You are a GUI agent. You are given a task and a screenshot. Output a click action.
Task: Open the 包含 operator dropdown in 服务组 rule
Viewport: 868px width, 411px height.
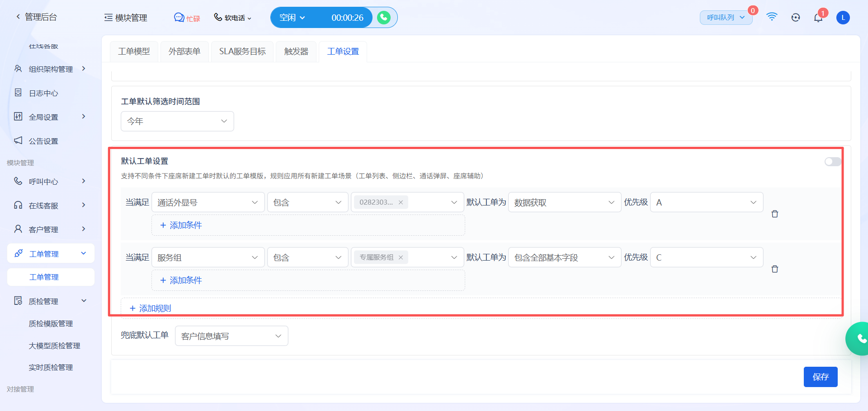tap(307, 257)
